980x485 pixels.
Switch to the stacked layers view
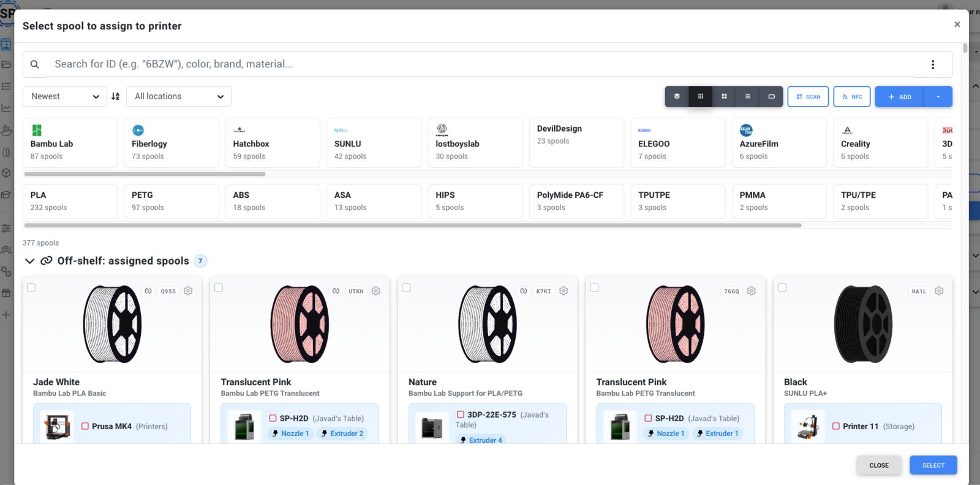point(677,96)
